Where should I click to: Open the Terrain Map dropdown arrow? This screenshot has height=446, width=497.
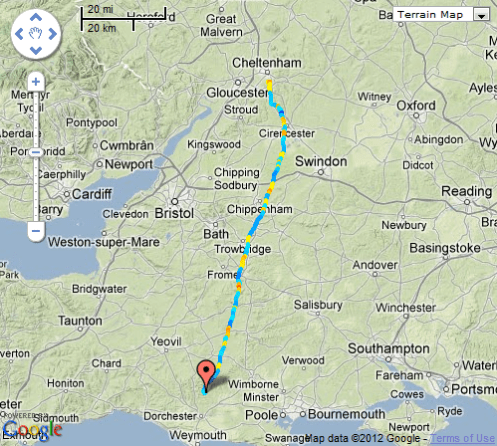481,15
